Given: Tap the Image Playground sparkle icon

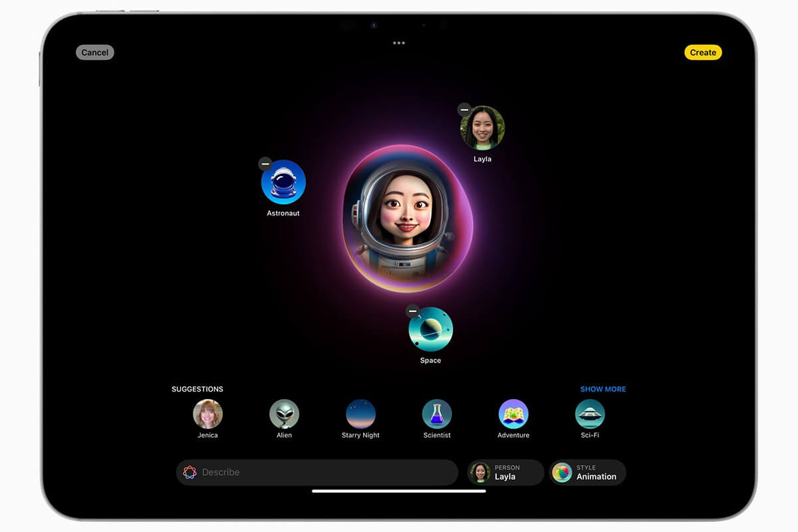Looking at the screenshot, I should click(x=189, y=472).
